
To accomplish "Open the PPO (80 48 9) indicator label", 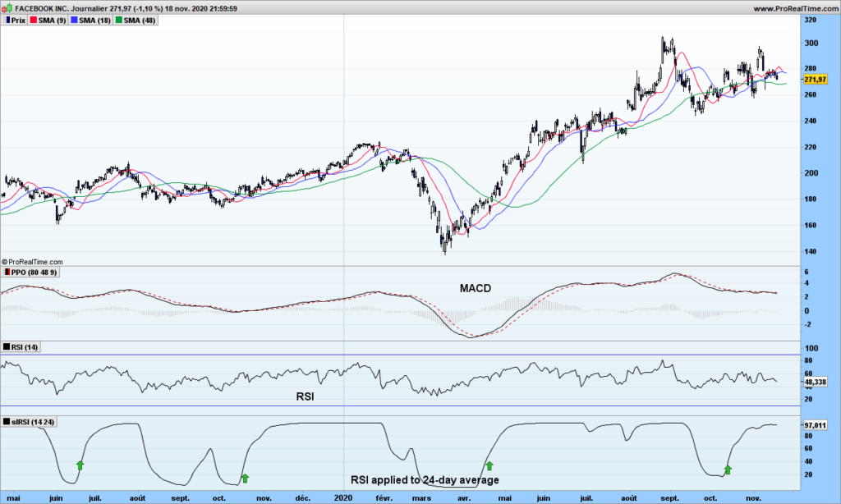I will point(34,273).
